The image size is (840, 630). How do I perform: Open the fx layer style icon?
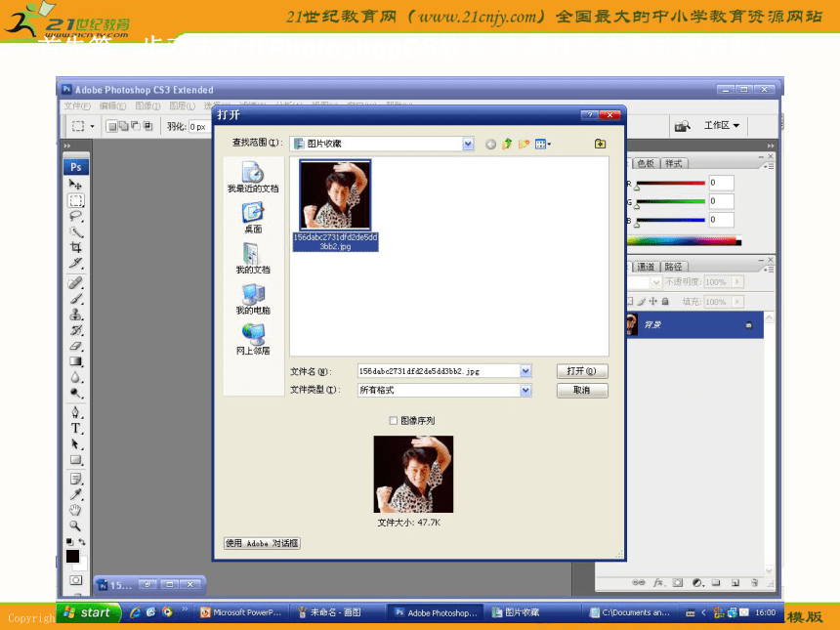(x=658, y=582)
